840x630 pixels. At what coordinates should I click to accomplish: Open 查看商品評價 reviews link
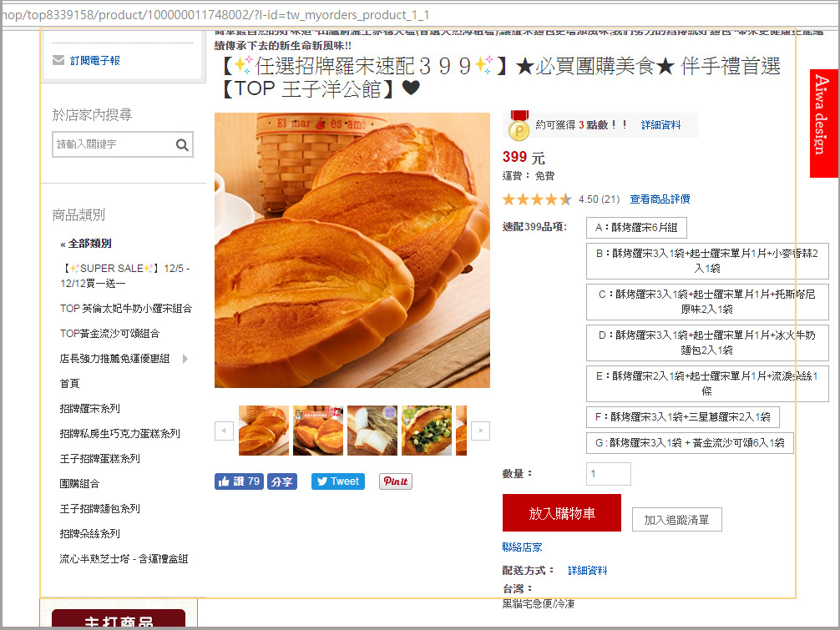coord(660,199)
